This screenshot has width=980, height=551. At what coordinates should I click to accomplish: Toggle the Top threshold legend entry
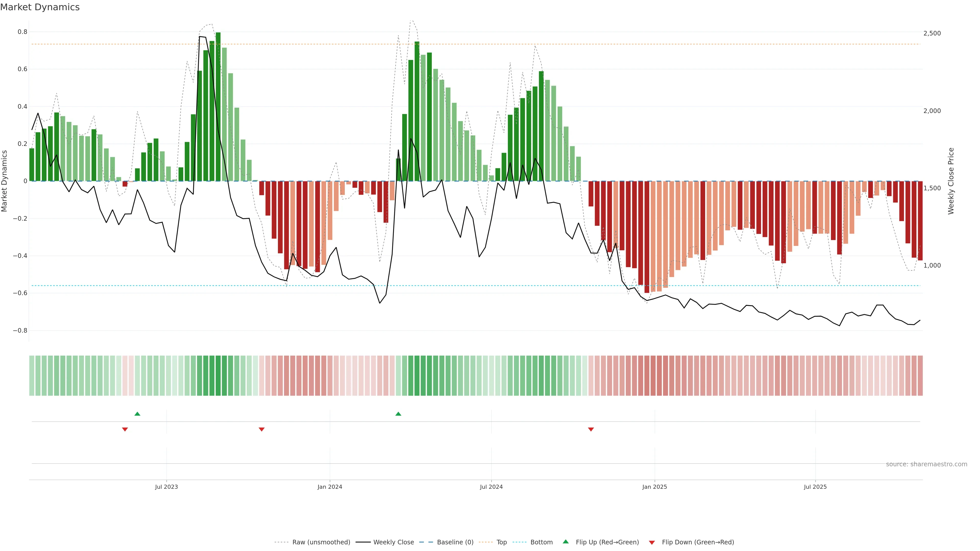tap(501, 542)
